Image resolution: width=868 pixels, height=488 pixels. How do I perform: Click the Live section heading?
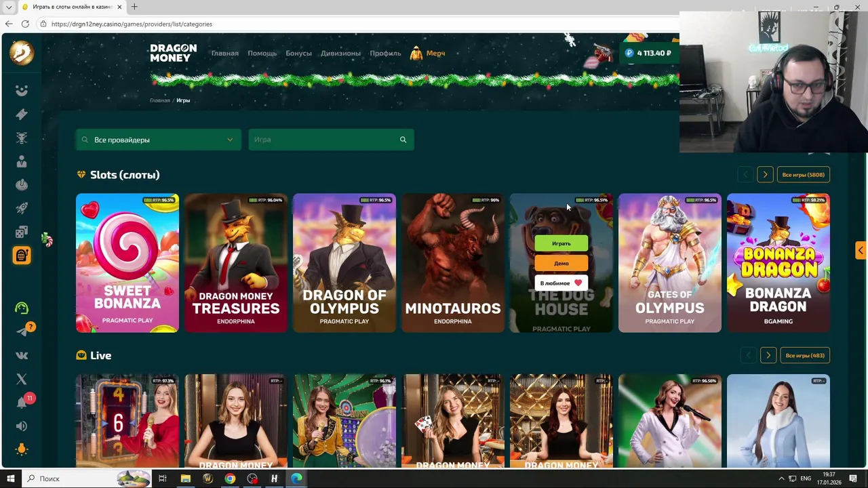point(100,355)
